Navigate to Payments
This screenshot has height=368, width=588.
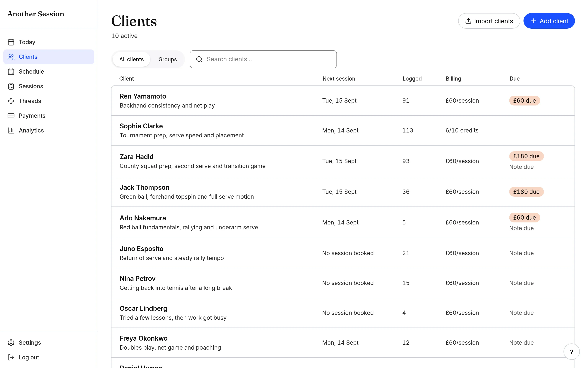pos(49,116)
